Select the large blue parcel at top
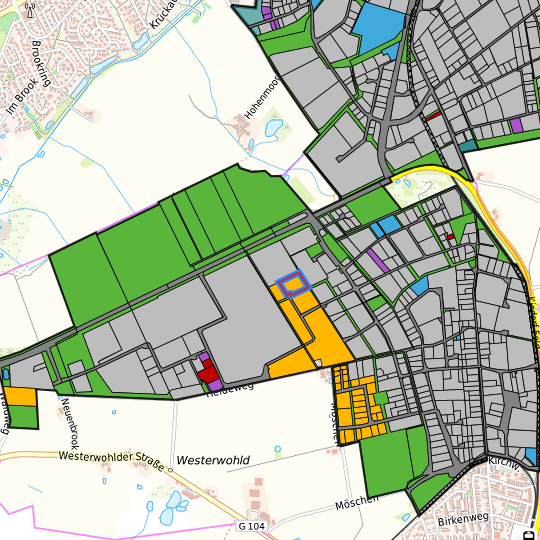Screen dimensions: 540x540 coord(377,28)
